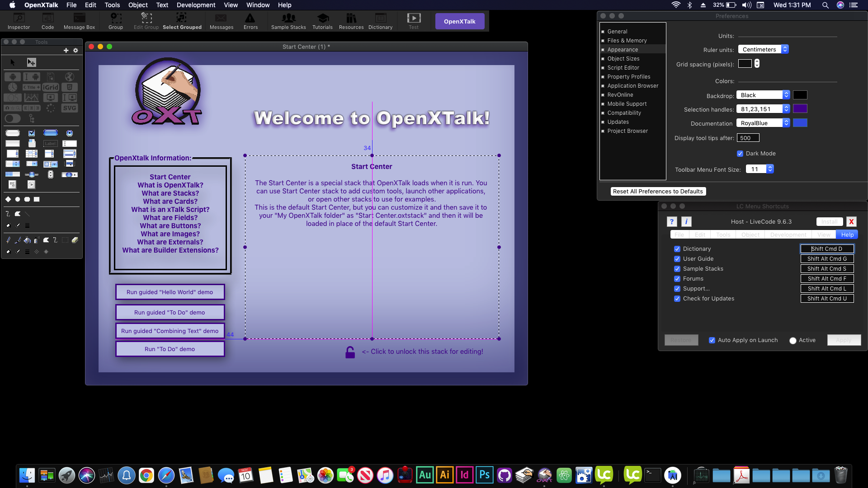868x488 pixels.
Task: Select the HTML5 browser widget in Tools palette
Action: point(70,87)
